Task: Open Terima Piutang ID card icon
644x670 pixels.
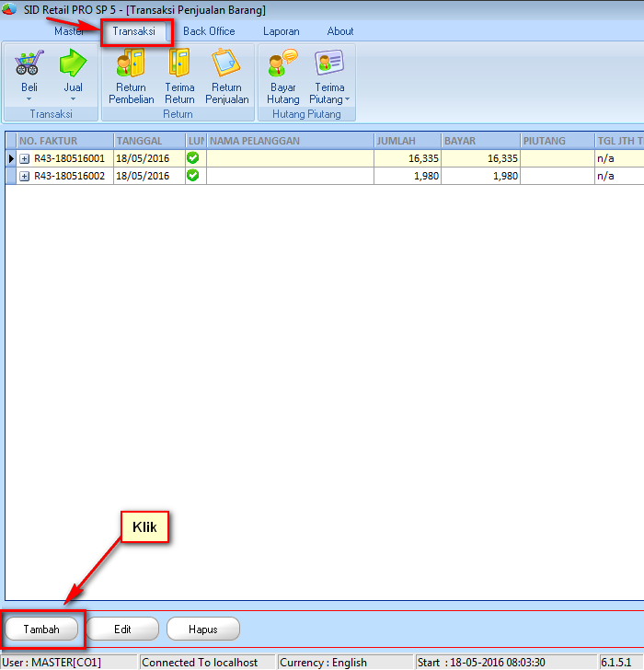Action: pyautogui.click(x=329, y=63)
